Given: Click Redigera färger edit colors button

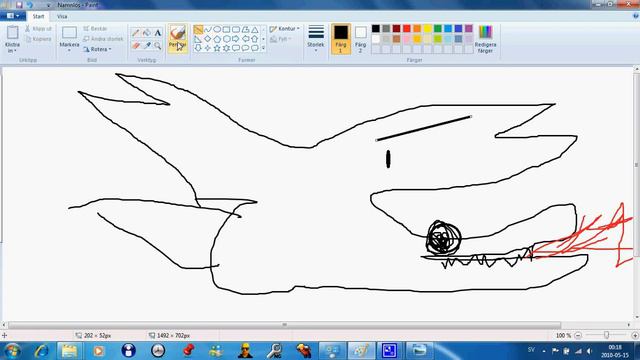Looking at the screenshot, I should coord(485,39).
